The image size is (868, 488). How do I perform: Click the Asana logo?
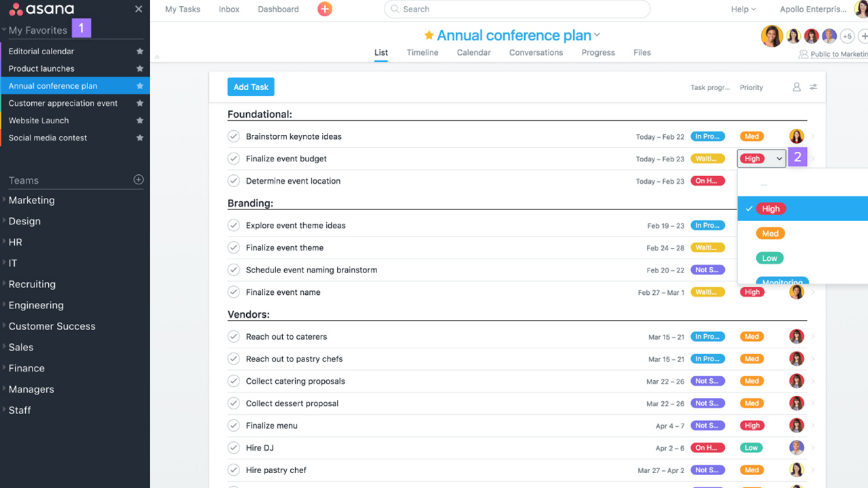(x=41, y=9)
